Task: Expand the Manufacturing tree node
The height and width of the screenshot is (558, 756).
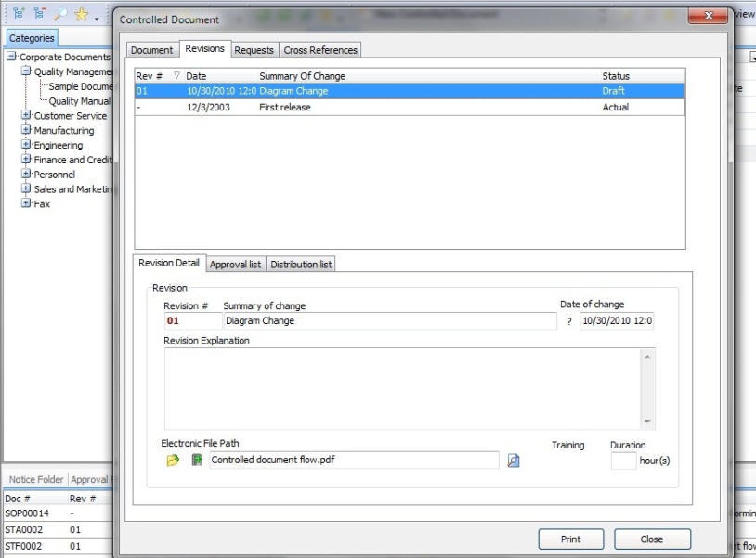Action: (x=26, y=130)
